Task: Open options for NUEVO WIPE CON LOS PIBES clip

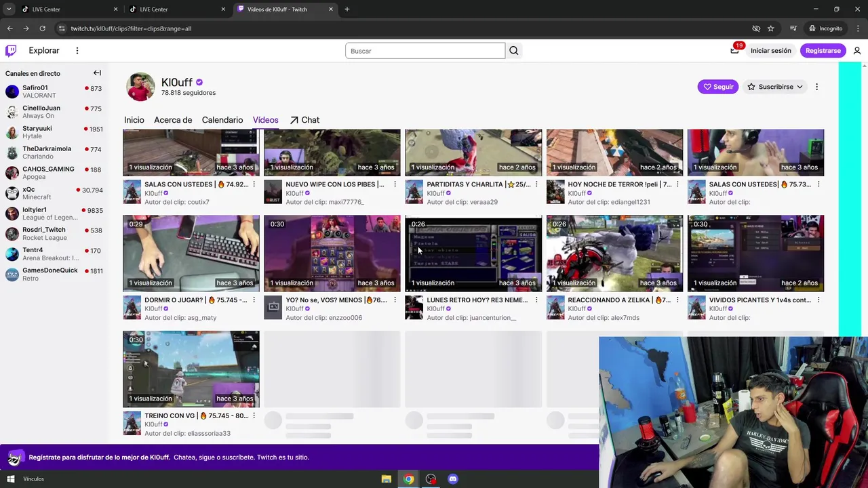Action: click(395, 184)
